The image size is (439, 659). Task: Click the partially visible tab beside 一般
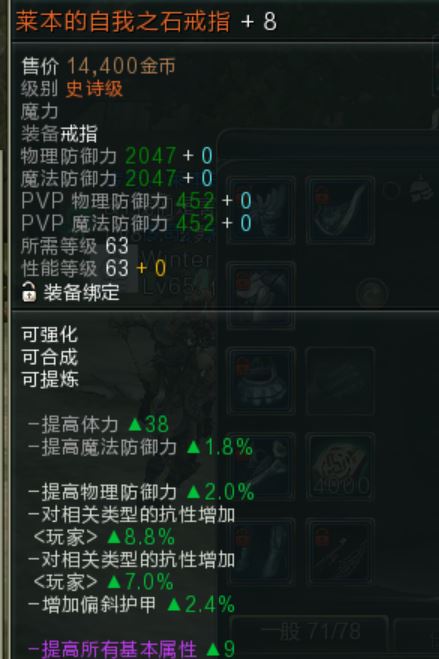[x=417, y=632]
